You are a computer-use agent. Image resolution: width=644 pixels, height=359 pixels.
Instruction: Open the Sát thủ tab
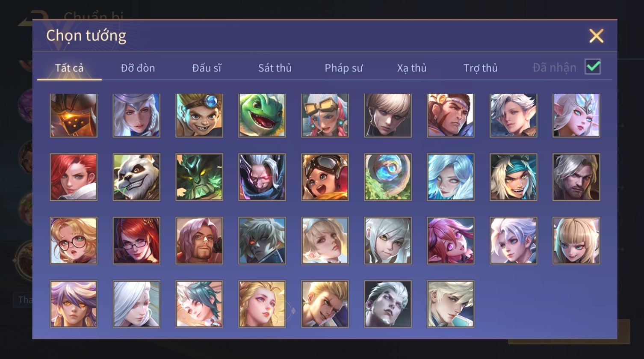pos(275,68)
